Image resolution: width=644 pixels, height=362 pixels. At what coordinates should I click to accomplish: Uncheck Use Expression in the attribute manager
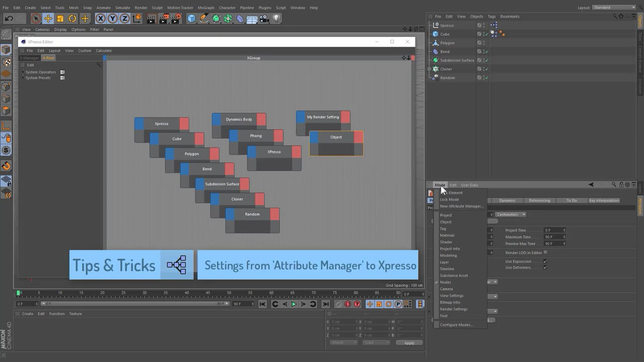pos(545,261)
